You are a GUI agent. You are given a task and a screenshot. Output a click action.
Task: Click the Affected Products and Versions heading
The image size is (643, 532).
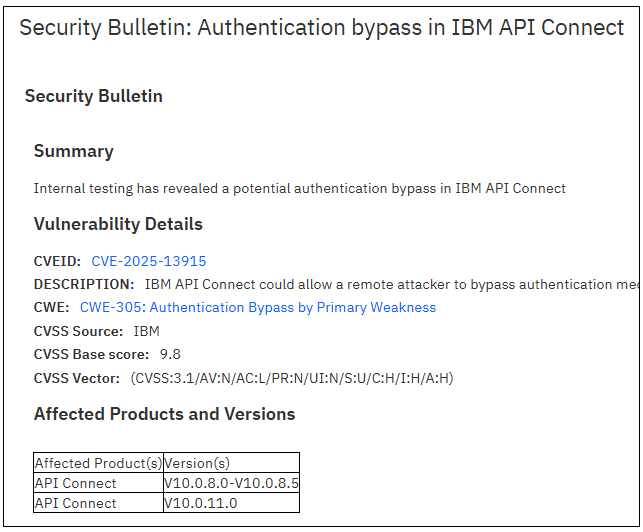(164, 414)
